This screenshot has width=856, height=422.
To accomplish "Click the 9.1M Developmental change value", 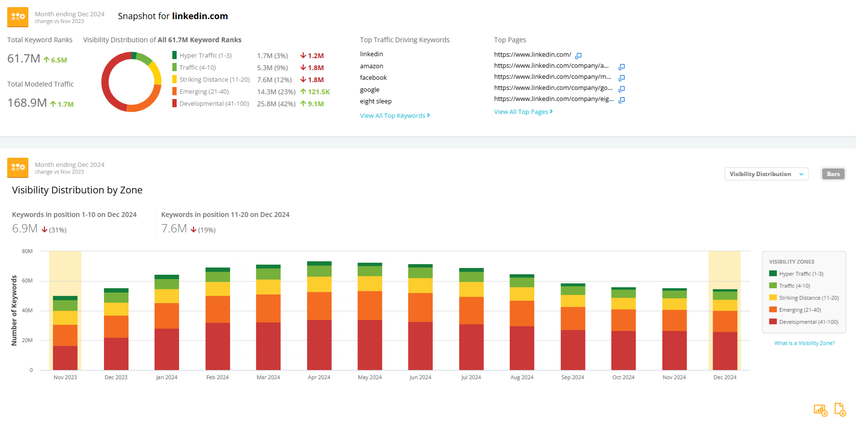I will click(x=312, y=104).
